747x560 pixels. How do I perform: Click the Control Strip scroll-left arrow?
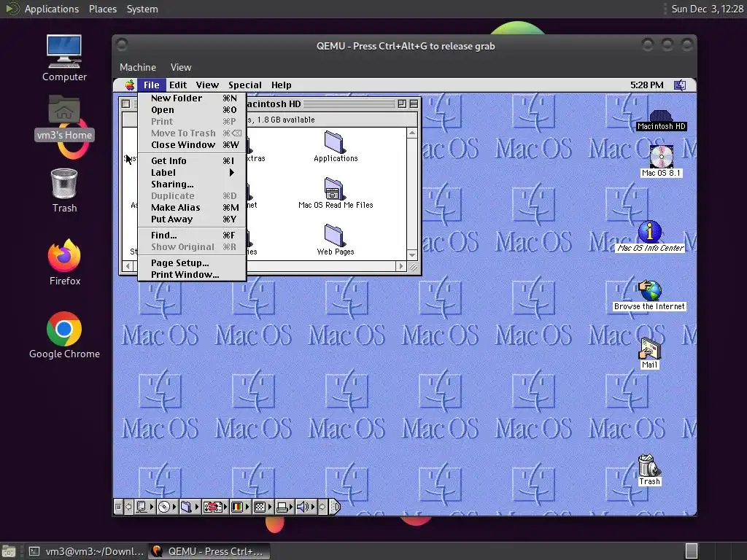(128, 507)
